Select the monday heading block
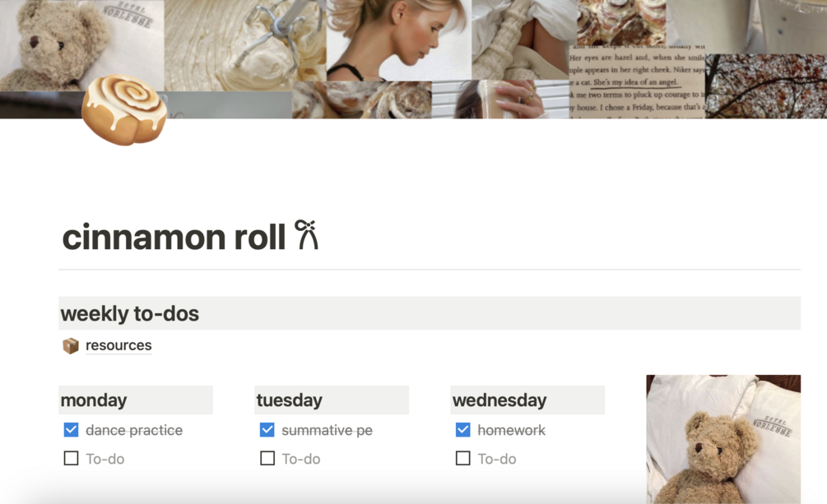Screen dimensions: 827x504 tap(136, 400)
